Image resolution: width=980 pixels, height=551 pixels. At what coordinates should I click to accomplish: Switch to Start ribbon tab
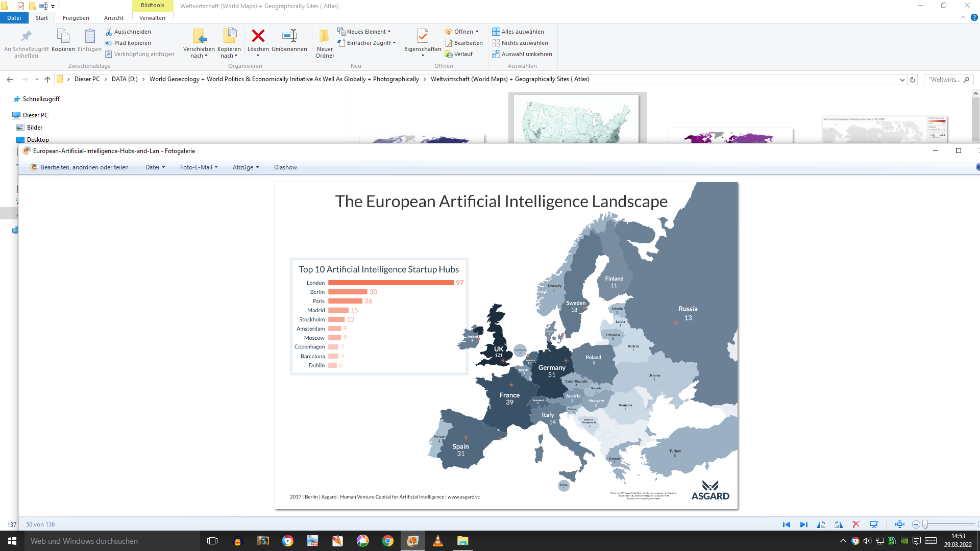(x=42, y=18)
